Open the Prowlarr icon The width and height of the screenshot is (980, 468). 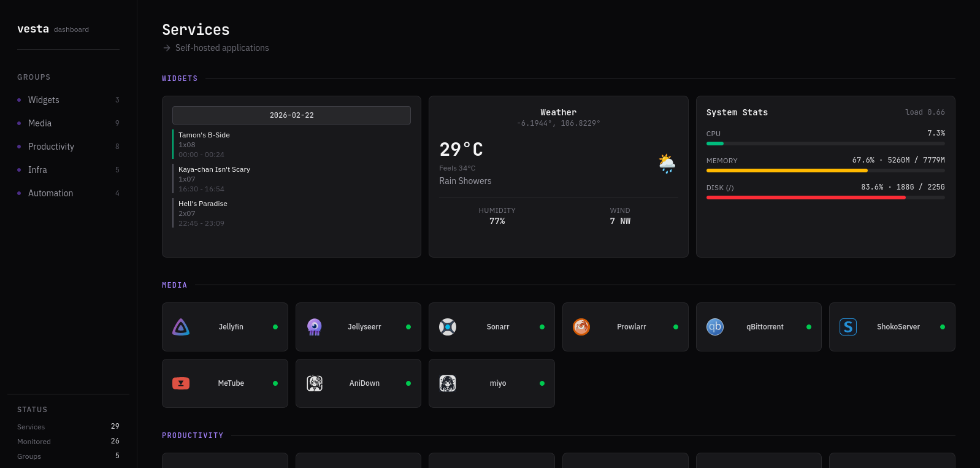point(581,327)
